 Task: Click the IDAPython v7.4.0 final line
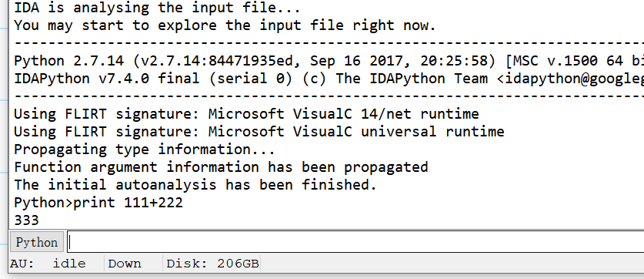(329, 79)
